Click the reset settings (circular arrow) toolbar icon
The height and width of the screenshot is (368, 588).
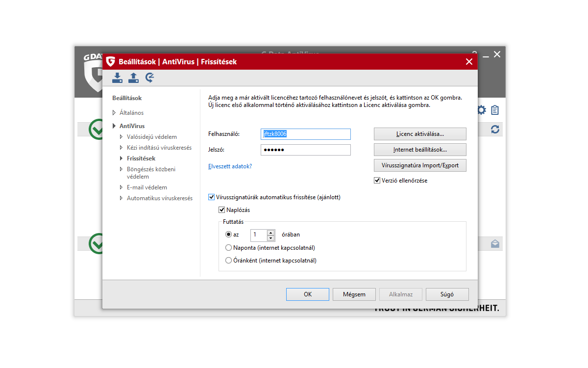pyautogui.click(x=150, y=78)
